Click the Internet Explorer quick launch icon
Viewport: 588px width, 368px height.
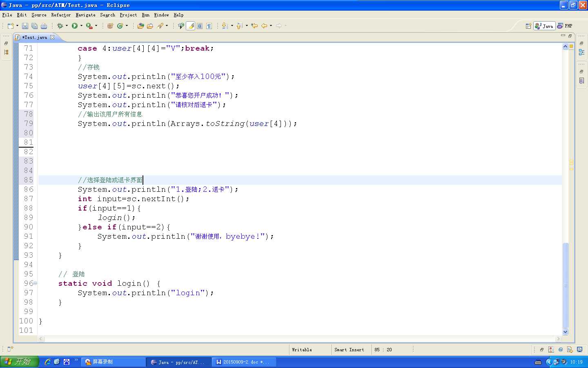(48, 362)
